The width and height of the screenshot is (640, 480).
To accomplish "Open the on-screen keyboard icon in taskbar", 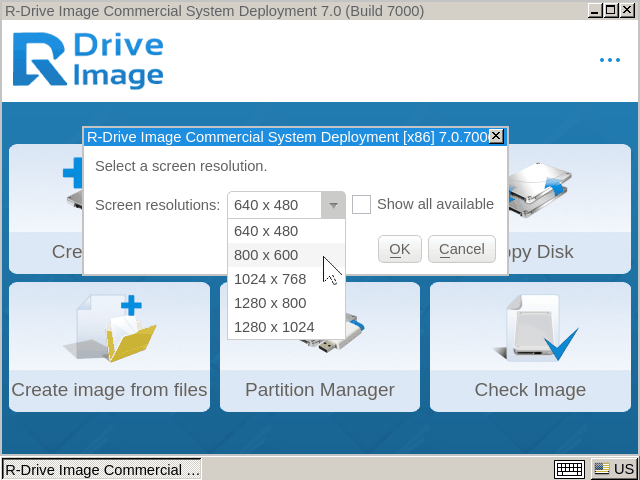I will [569, 469].
